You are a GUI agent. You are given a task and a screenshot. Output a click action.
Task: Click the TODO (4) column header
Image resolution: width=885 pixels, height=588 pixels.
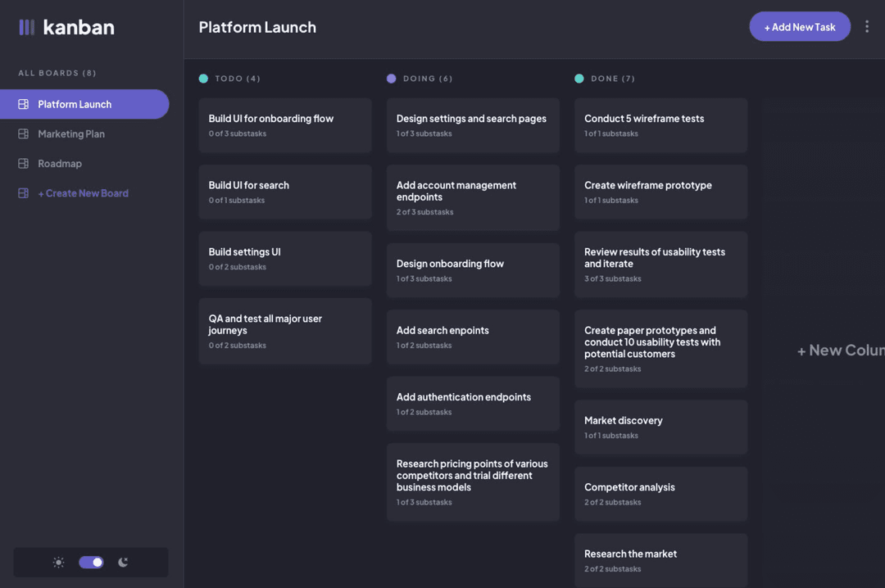pos(238,79)
